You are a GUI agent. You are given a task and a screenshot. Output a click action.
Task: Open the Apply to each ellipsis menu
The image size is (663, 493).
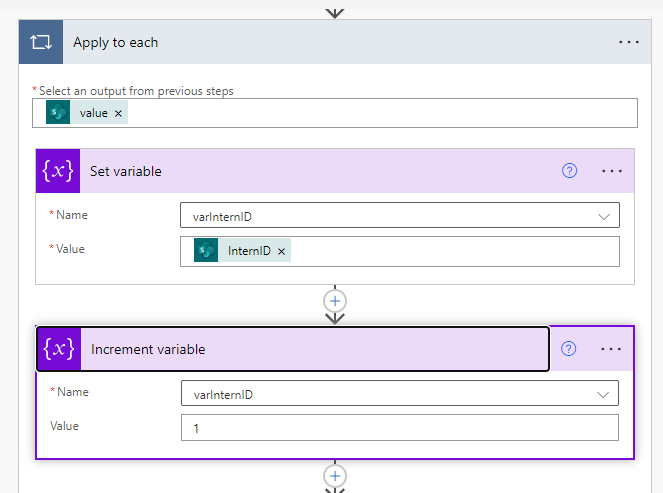pos(628,42)
